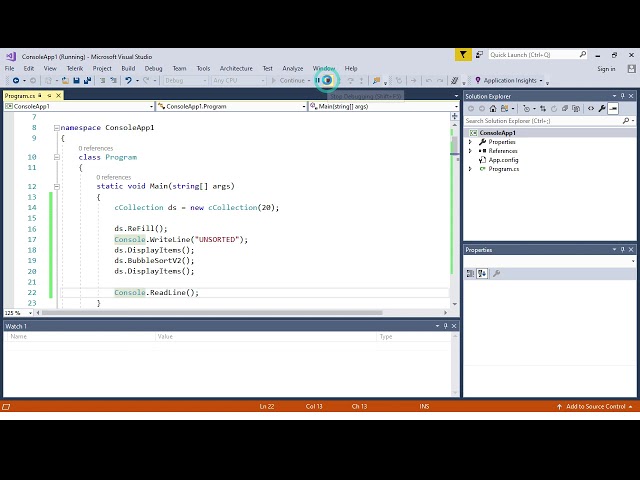Viewport: 640px width, 480px height.
Task: Expand the Program.cs tree node
Action: click(x=470, y=169)
